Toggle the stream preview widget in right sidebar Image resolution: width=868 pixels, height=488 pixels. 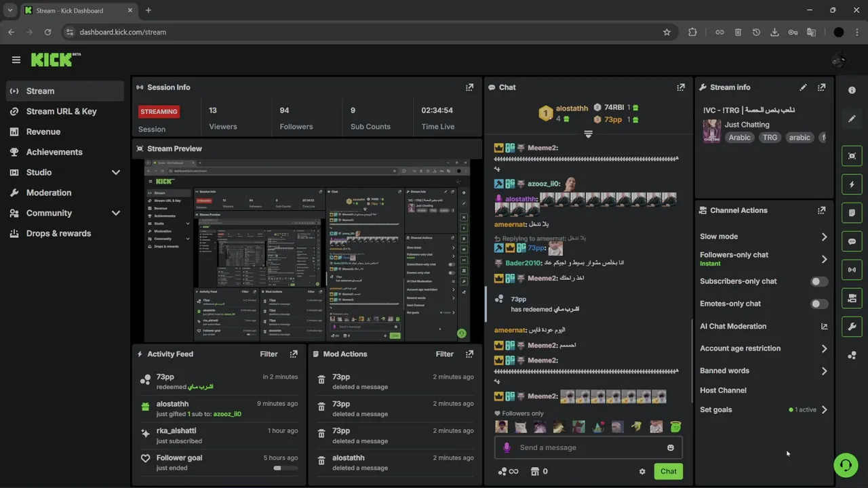coord(852,156)
